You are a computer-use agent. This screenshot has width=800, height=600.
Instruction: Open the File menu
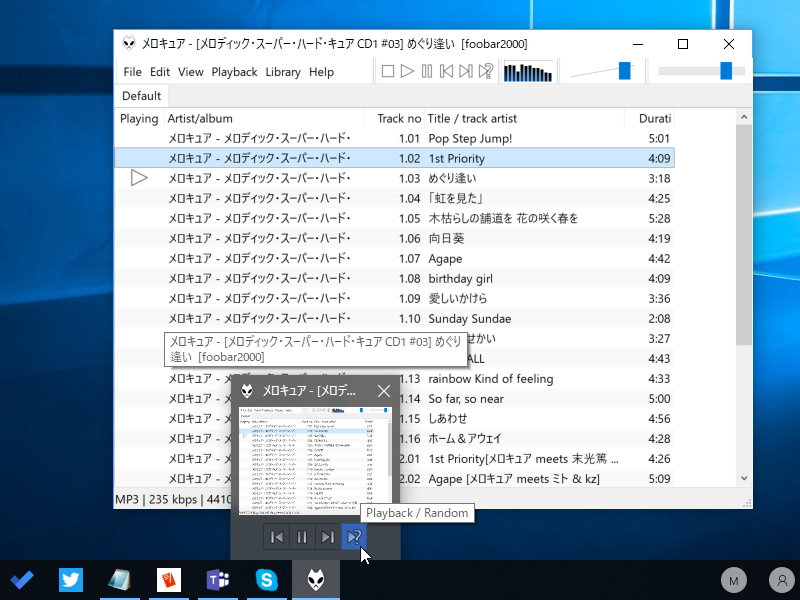click(131, 71)
